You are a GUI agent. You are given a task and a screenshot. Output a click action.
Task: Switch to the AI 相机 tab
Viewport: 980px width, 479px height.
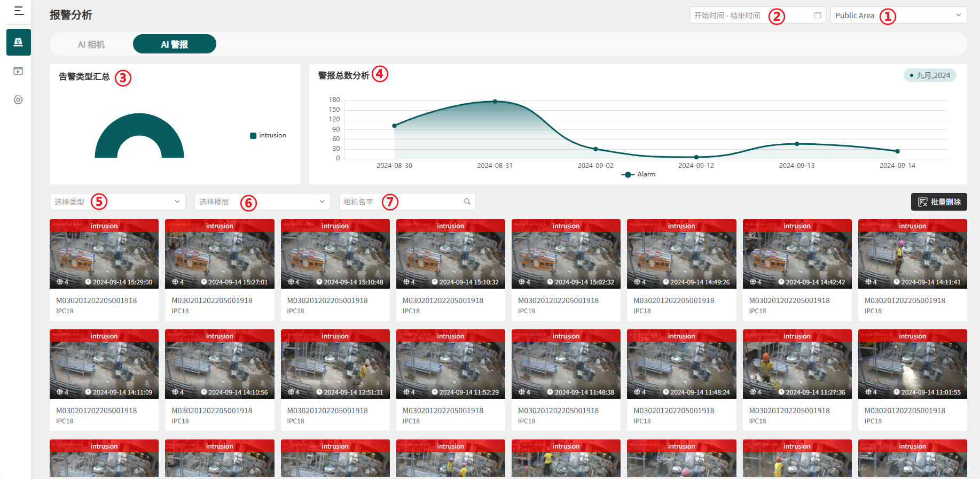tap(91, 44)
